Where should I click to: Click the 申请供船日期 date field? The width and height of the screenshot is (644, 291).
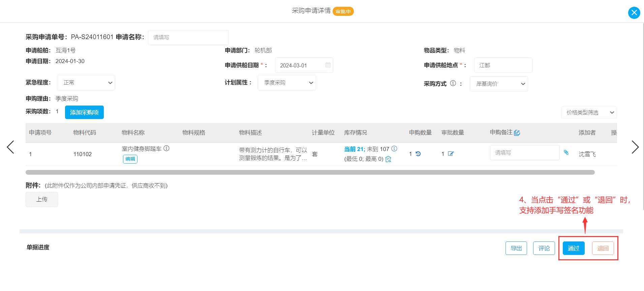pyautogui.click(x=304, y=65)
